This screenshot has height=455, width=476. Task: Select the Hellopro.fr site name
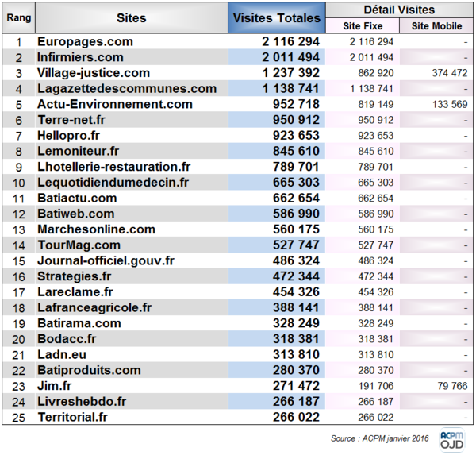click(x=68, y=136)
